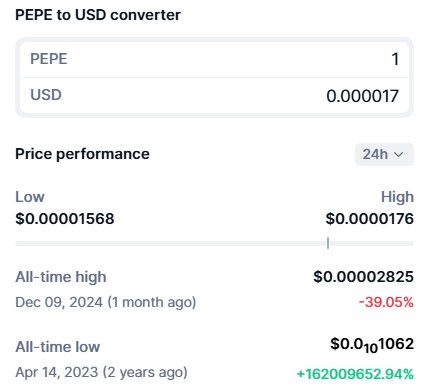
Task: Click the +162009652.94% gain percentage
Action: [x=355, y=374]
